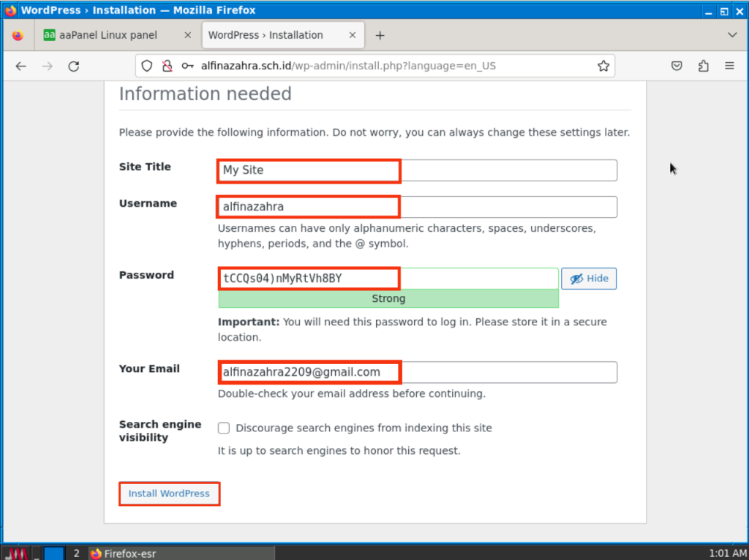Reload the current page
This screenshot has height=560, width=749.
(x=73, y=66)
